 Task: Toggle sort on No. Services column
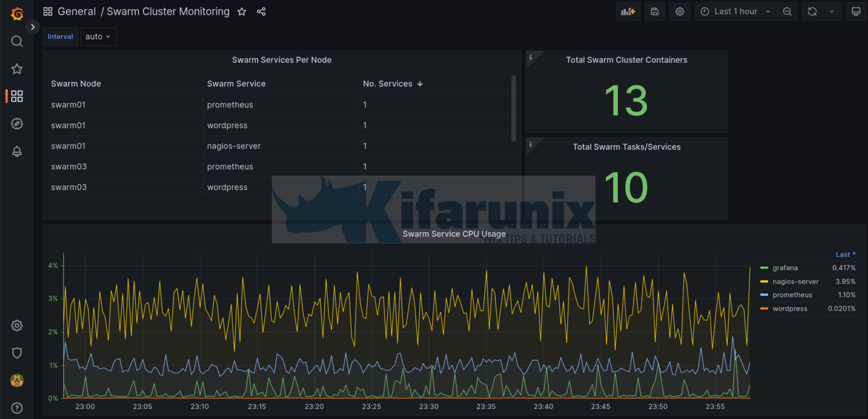point(393,84)
